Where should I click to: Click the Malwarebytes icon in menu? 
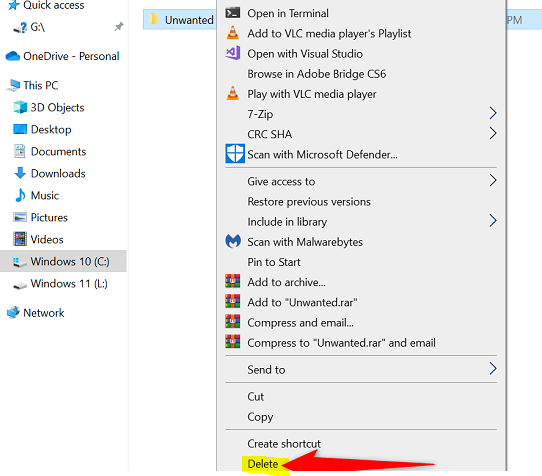pos(233,241)
